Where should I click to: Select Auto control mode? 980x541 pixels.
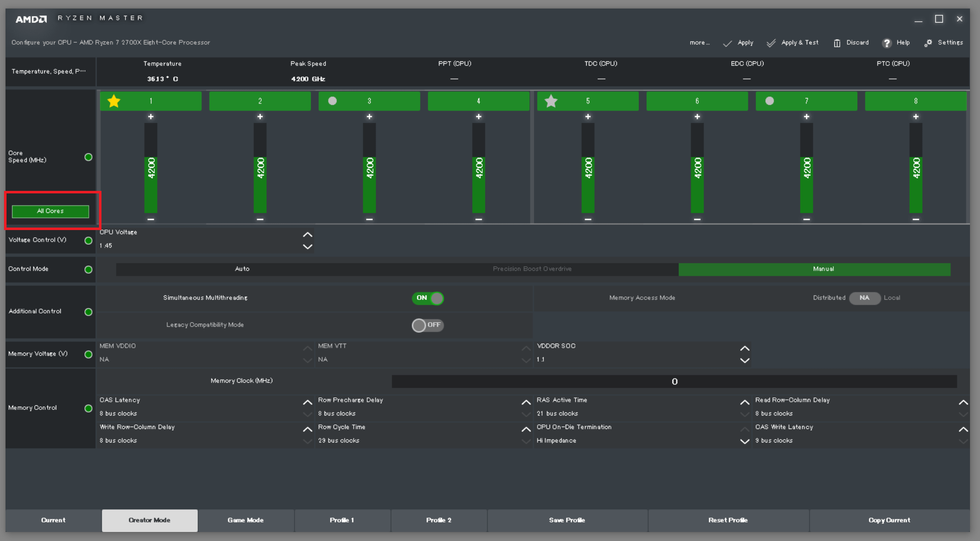pos(242,269)
